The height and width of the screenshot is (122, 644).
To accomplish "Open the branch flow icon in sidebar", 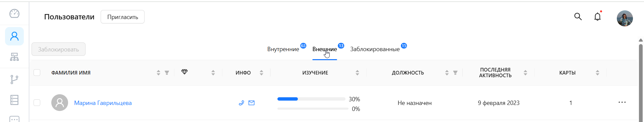I will [x=14, y=80].
